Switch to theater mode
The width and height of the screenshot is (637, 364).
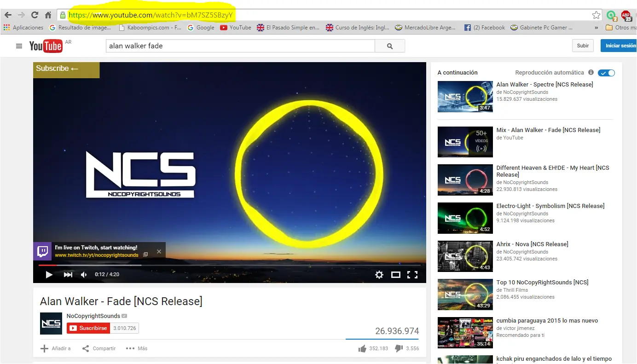pos(395,275)
